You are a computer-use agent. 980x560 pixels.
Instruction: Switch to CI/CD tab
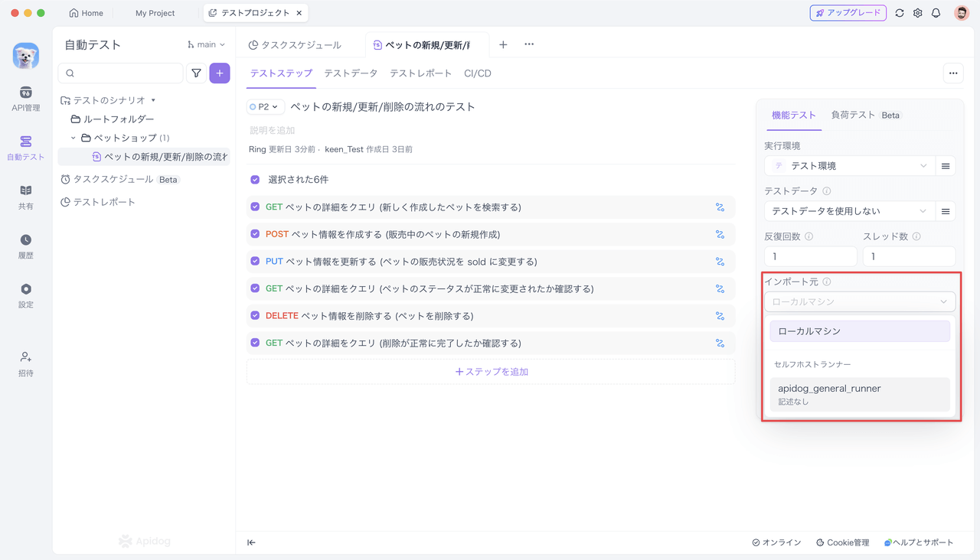478,73
